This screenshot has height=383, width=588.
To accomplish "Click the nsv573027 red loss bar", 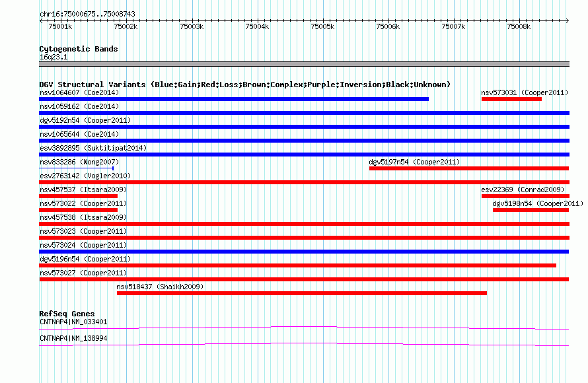I will (x=304, y=279).
